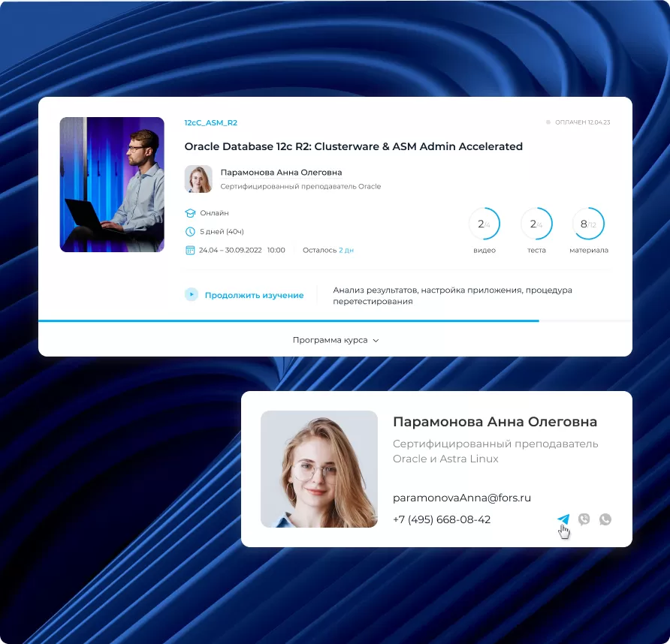
Task: Click the видео progress circle 2/4
Action: click(484, 224)
